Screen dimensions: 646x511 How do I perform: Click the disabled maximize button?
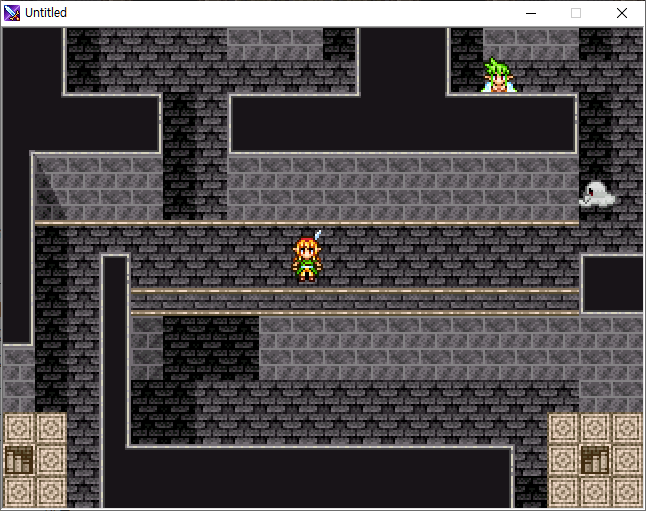coord(576,13)
